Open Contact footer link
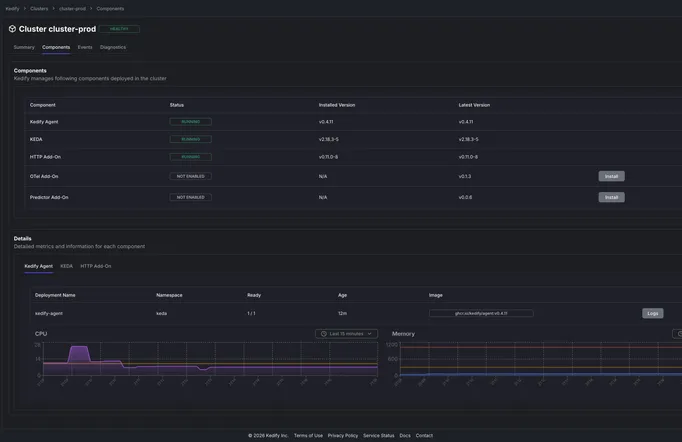Viewport: 682px width, 442px height. pos(424,435)
